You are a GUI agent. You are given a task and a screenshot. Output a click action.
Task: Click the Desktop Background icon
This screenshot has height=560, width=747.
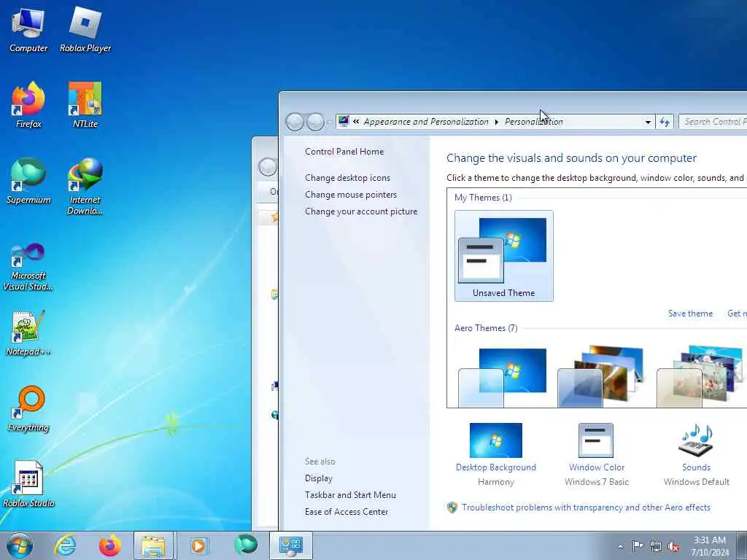tap(495, 440)
